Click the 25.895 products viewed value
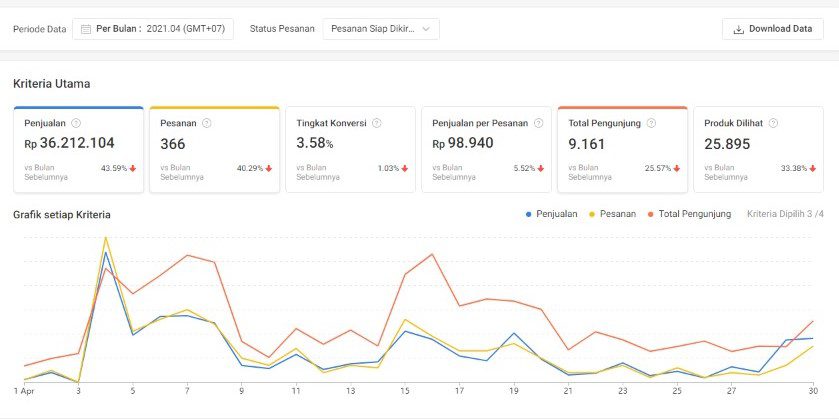The height and width of the screenshot is (419, 839). coord(727,144)
